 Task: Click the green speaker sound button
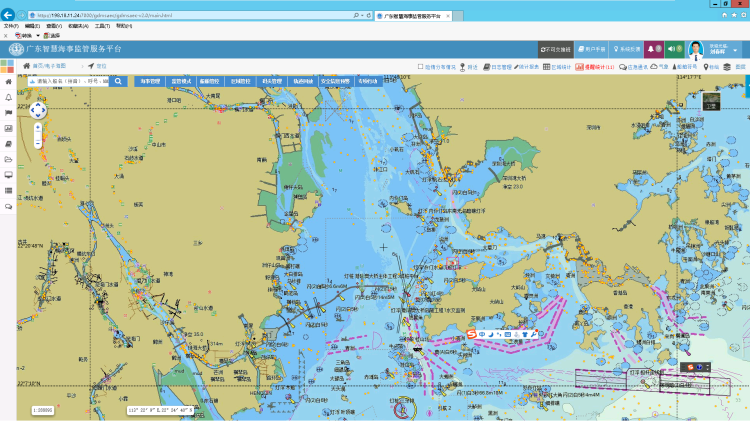tap(672, 48)
